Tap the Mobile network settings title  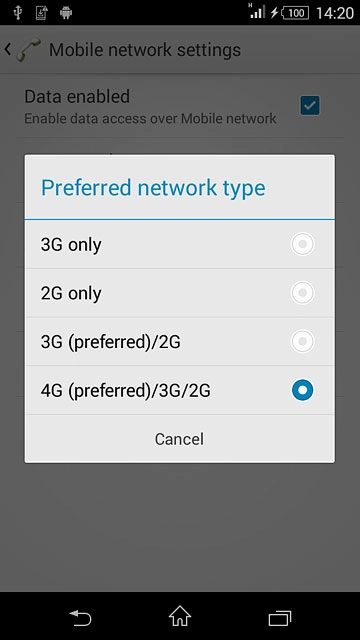[x=145, y=50]
